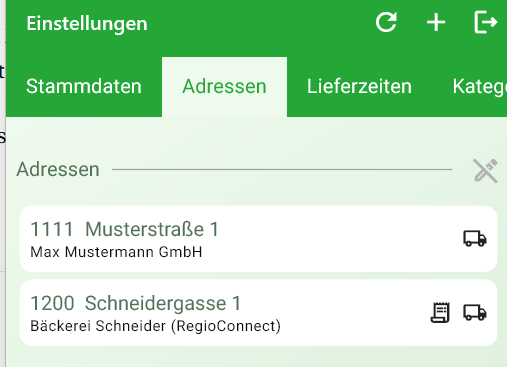Click address number 1111
The height and width of the screenshot is (367, 507).
pyautogui.click(x=52, y=229)
